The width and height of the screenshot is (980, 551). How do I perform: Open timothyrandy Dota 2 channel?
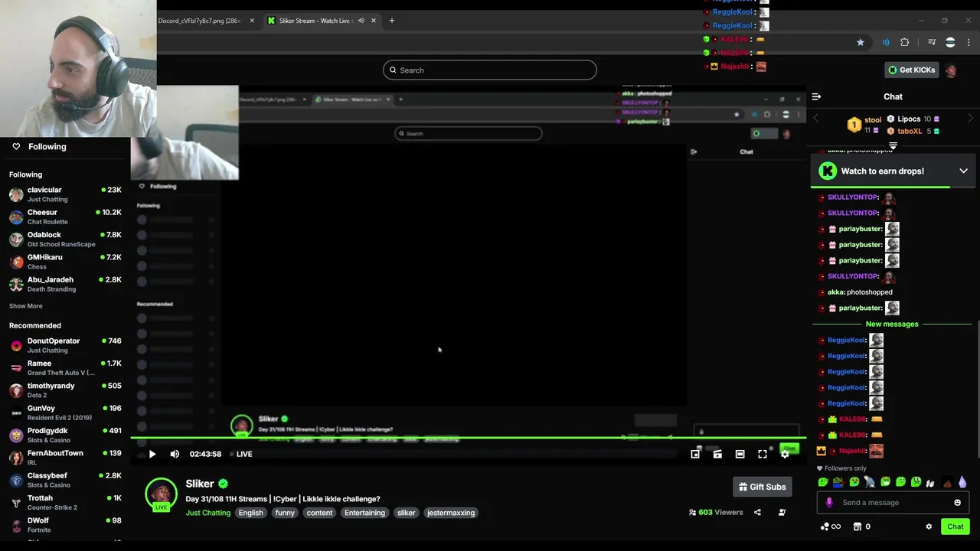pos(65,390)
